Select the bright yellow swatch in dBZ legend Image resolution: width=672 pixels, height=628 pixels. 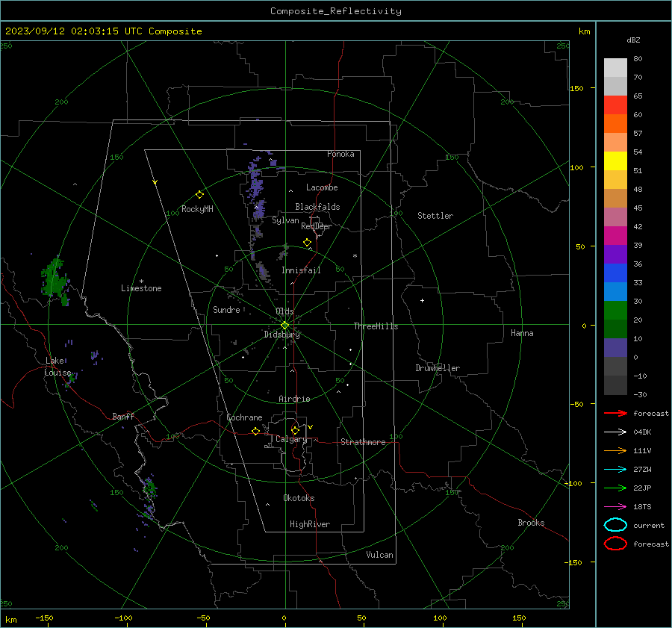[x=615, y=161]
